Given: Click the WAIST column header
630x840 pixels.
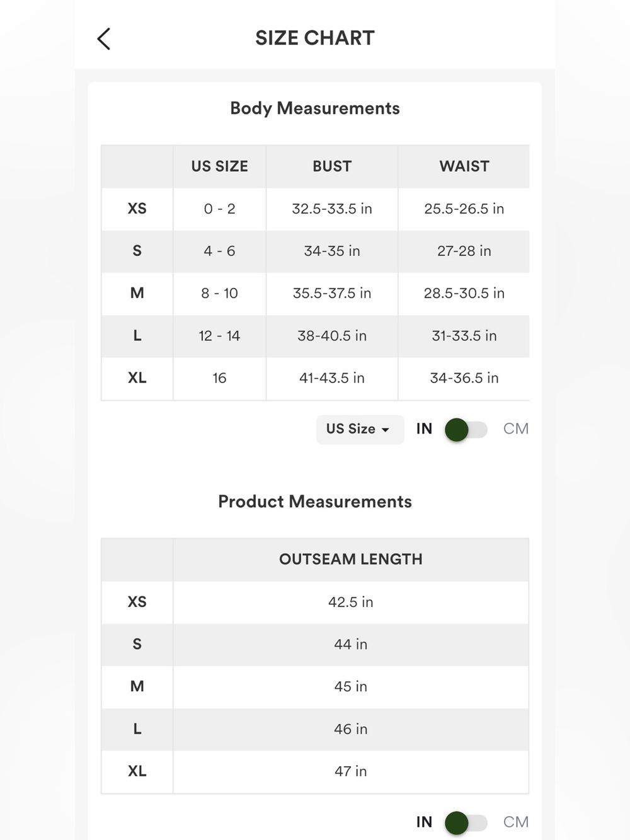Looking at the screenshot, I should [464, 166].
